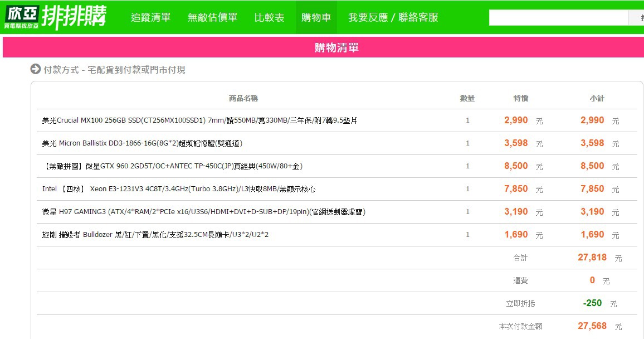Viewport: 644px width, 339px height.
Task: Select the Micron Ballistix DD3-1866-16G product name
Action: [x=142, y=143]
